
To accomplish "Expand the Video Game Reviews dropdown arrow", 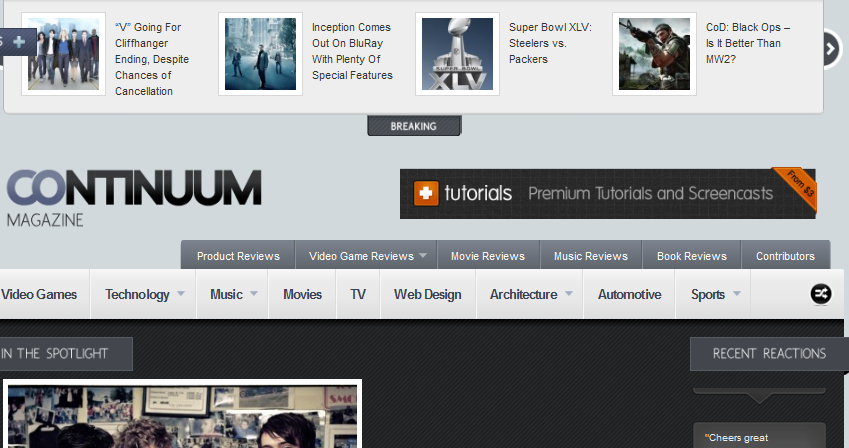I will point(423,255).
